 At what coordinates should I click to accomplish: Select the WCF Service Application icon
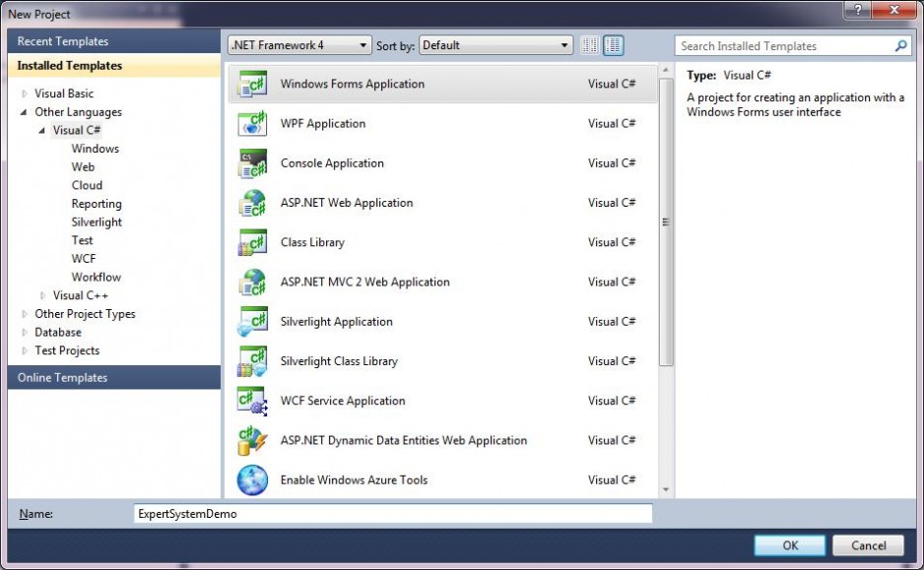pyautogui.click(x=252, y=401)
